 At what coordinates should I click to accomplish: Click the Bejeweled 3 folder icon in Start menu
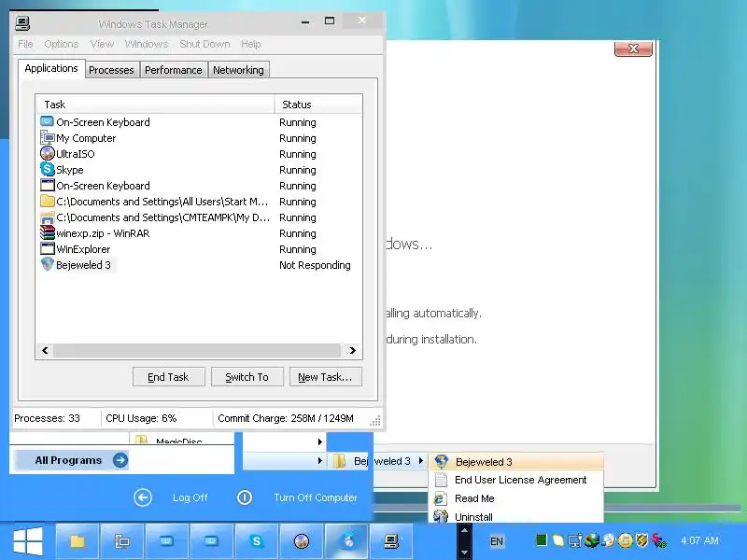[339, 461]
